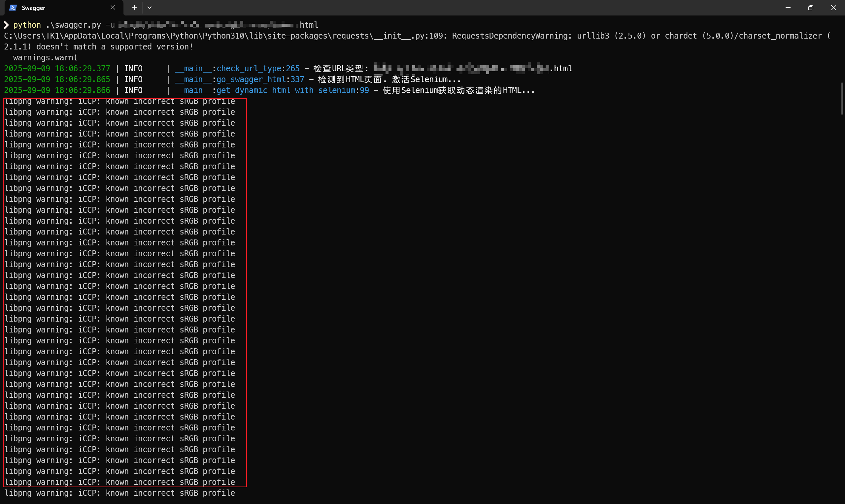Click the .\swagger.py script name
Image resolution: width=845 pixels, height=504 pixels.
(73, 25)
